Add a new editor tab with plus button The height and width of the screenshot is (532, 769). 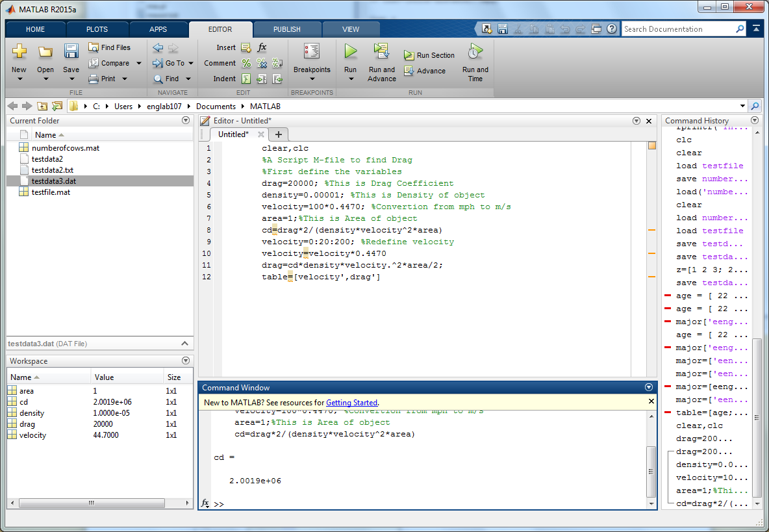[278, 134]
